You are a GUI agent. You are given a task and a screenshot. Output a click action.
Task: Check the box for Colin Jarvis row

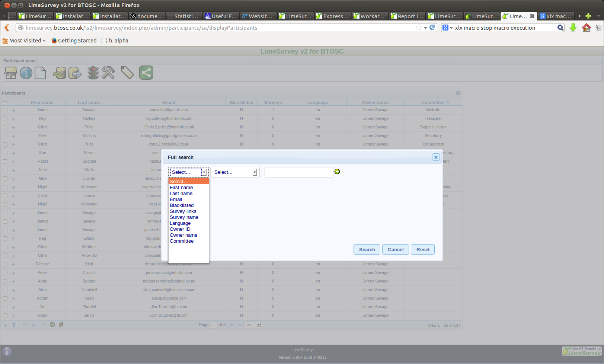[x=5, y=316]
